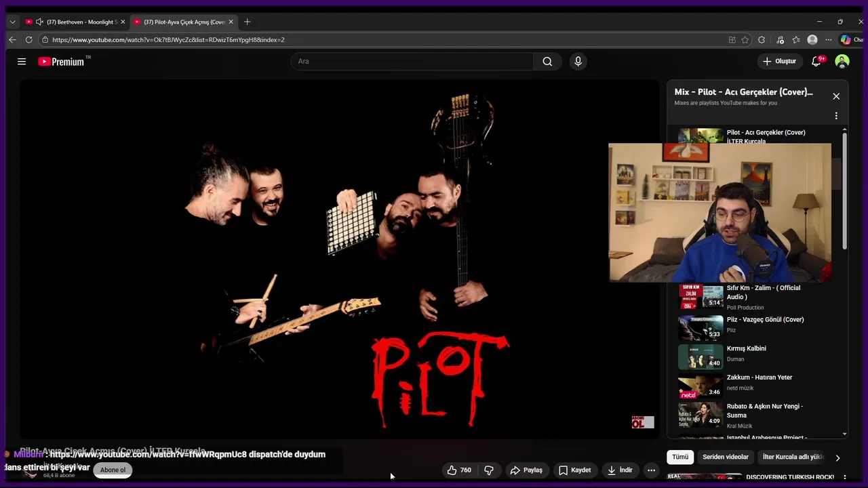Click the search magnifier button
Viewport: 868px width, 488px height.
click(x=547, y=62)
